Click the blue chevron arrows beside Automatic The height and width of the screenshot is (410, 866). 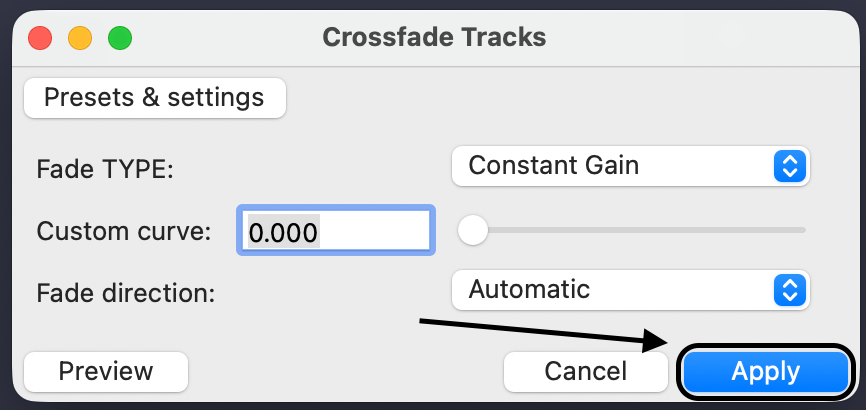(x=790, y=291)
